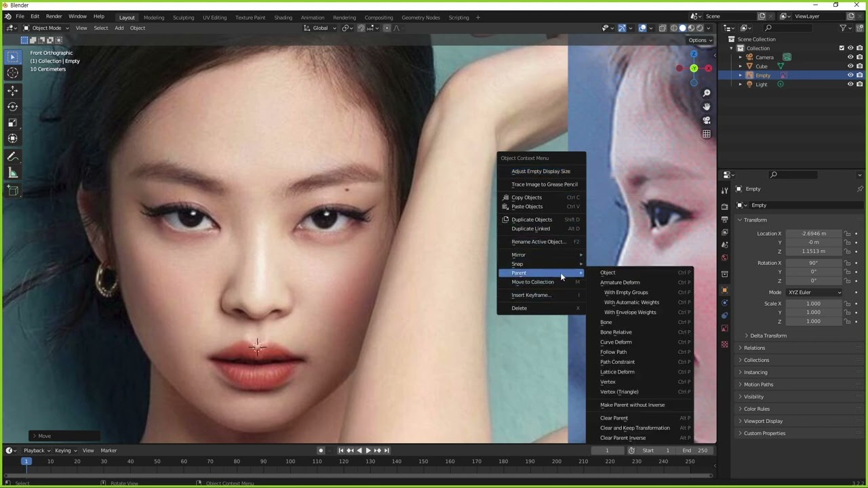The width and height of the screenshot is (868, 488).
Task: Select the Scale tool
Action: point(12,123)
